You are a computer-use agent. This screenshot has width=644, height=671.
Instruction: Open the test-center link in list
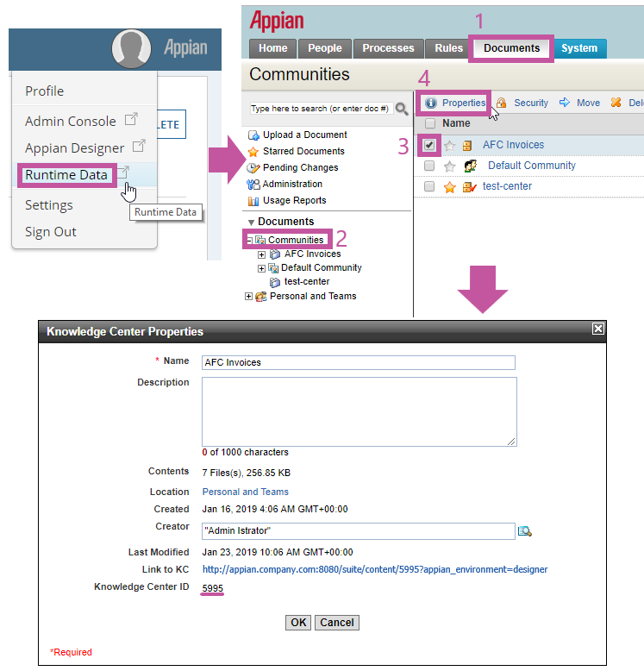[x=507, y=186]
